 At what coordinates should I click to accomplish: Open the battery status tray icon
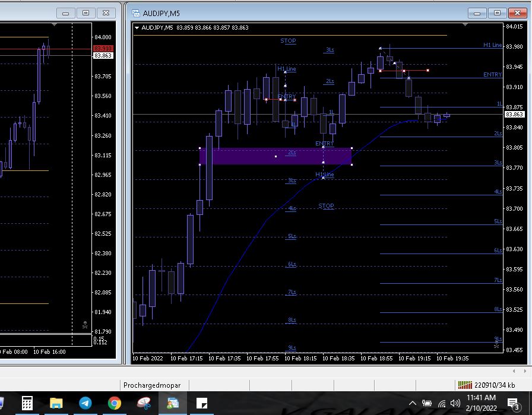[426, 403]
